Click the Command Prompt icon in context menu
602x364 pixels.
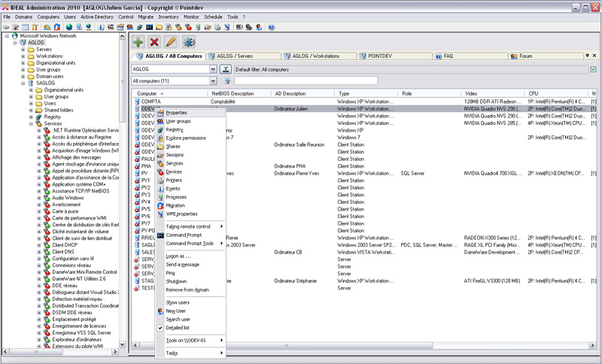(160, 235)
